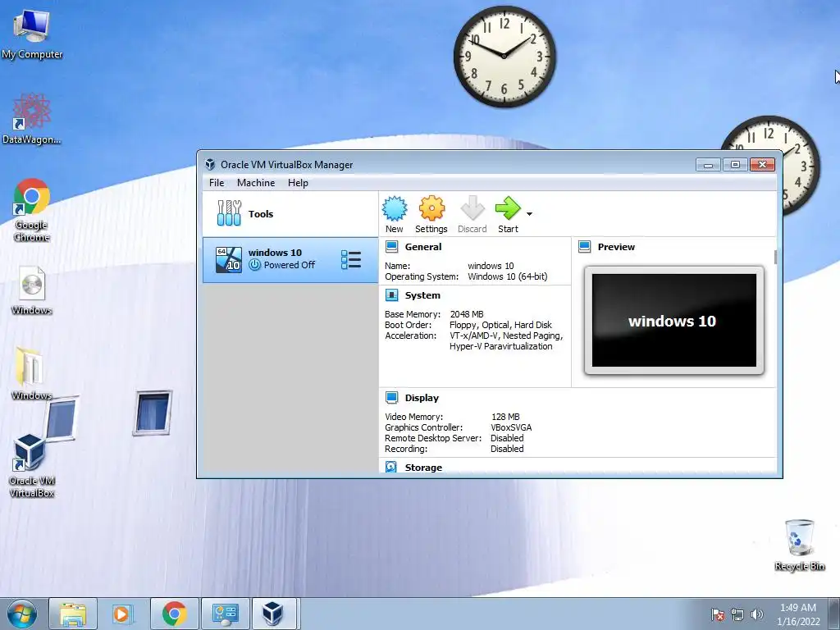Expand the Start button dropdown arrow
The image size is (840, 630).
(529, 214)
